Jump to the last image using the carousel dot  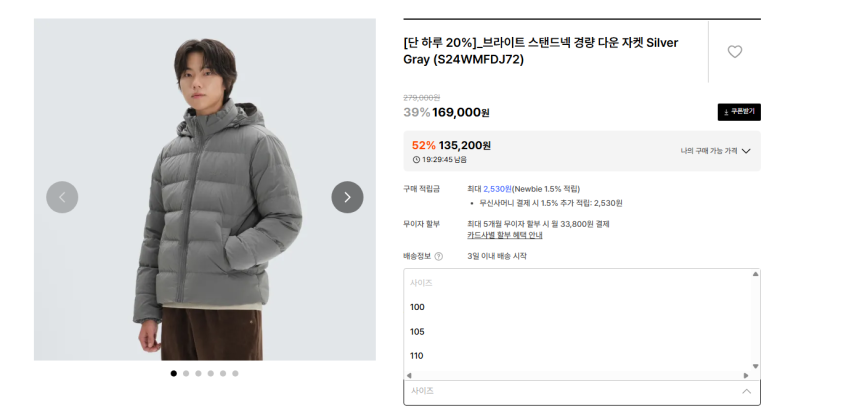(235, 373)
